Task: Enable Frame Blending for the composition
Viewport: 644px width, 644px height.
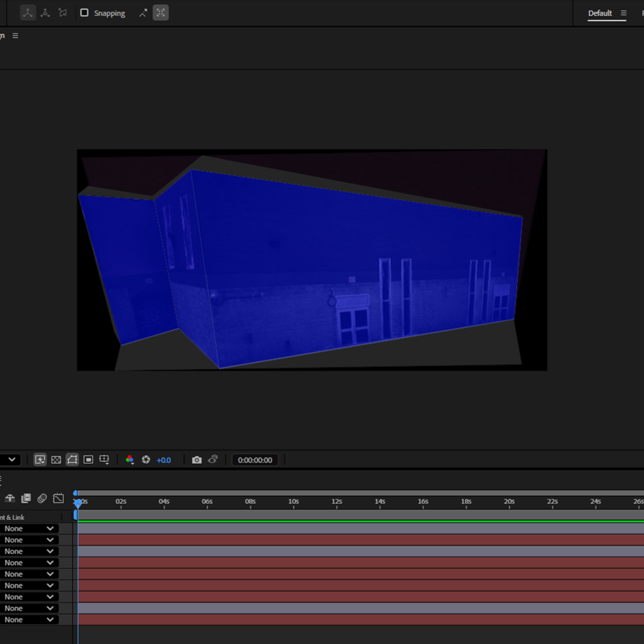Action: tap(26, 498)
